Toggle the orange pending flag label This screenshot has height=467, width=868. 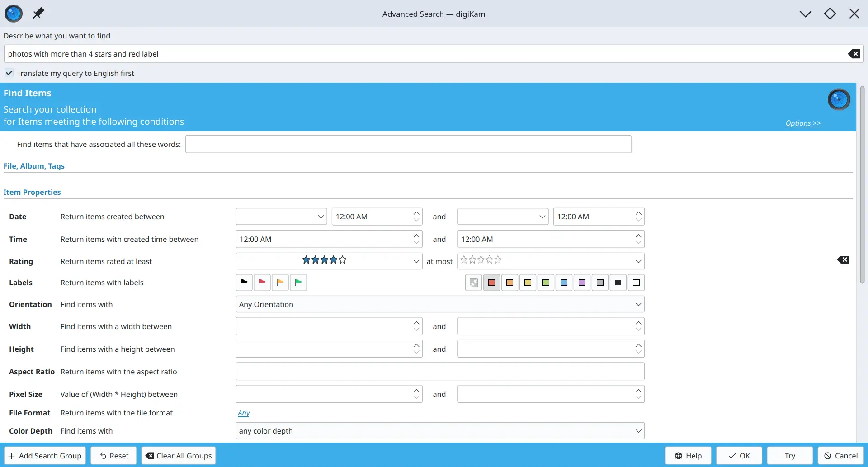(x=280, y=283)
